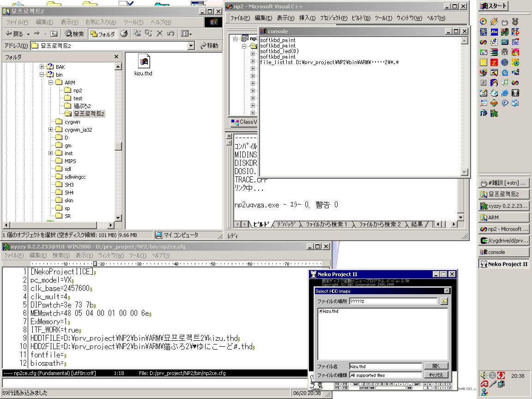Switch to /cygdrive/d/prv taskbar button
This screenshot has height=399, width=532.
click(503, 241)
